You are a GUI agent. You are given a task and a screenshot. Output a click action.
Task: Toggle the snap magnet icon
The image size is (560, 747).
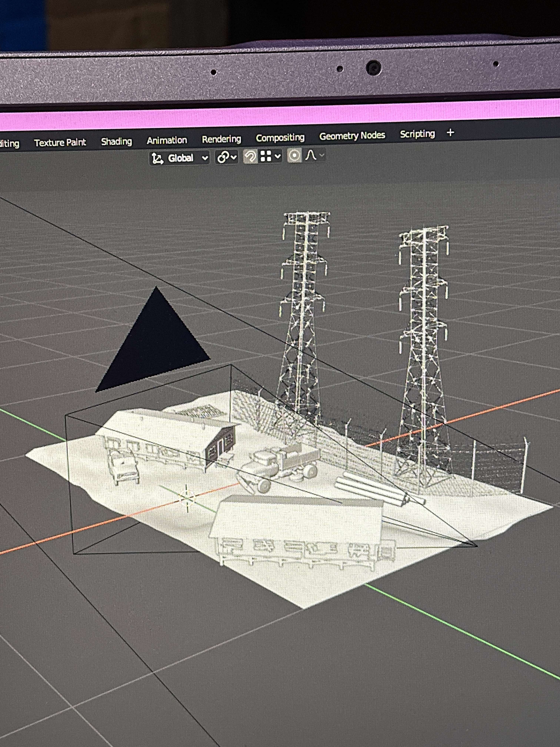(250, 156)
